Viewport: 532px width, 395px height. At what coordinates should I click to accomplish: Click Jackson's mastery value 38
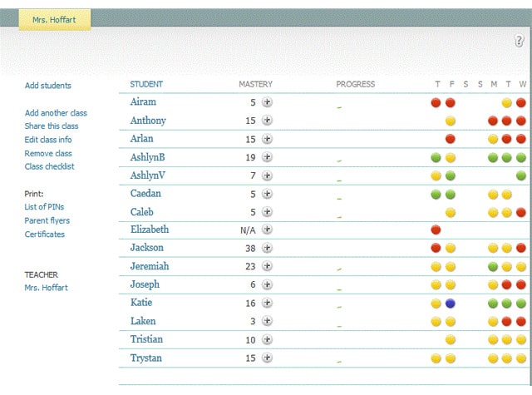[x=250, y=249]
